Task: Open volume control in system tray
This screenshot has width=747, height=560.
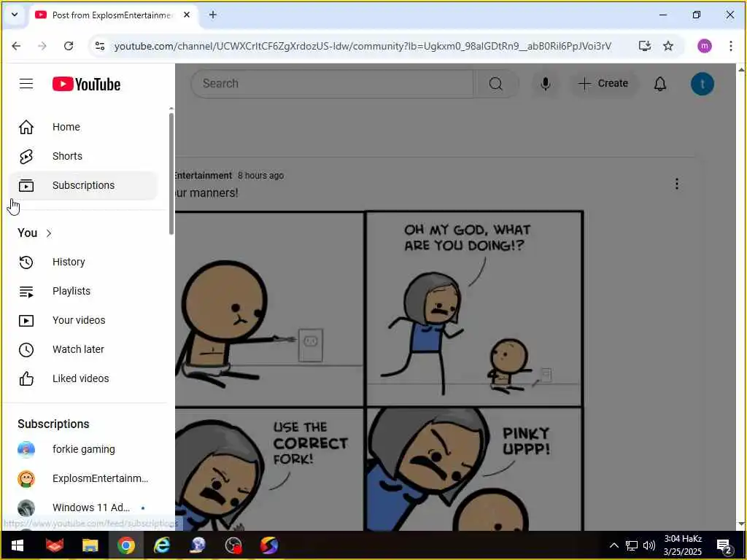Action: [x=649, y=545]
